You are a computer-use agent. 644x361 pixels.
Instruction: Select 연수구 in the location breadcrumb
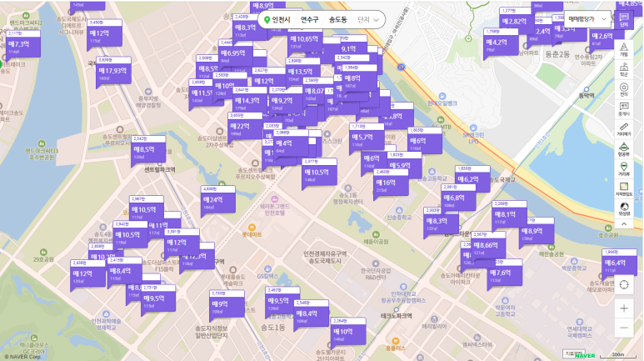pyautogui.click(x=309, y=20)
